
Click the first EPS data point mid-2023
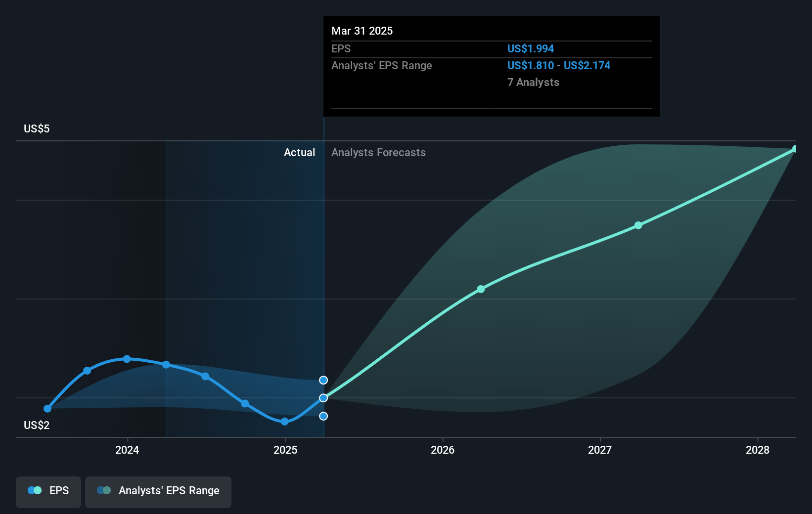47,409
